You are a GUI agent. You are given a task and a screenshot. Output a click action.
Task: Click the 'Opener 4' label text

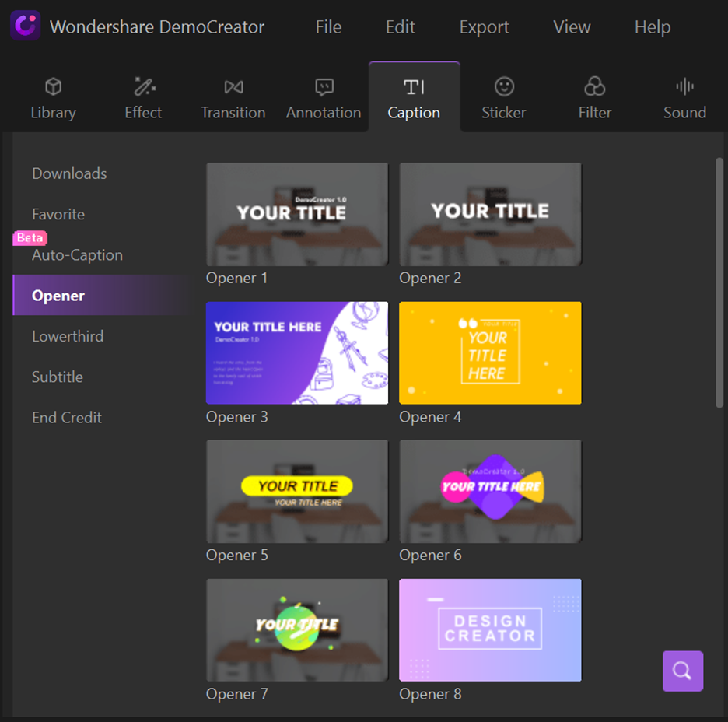[430, 417]
